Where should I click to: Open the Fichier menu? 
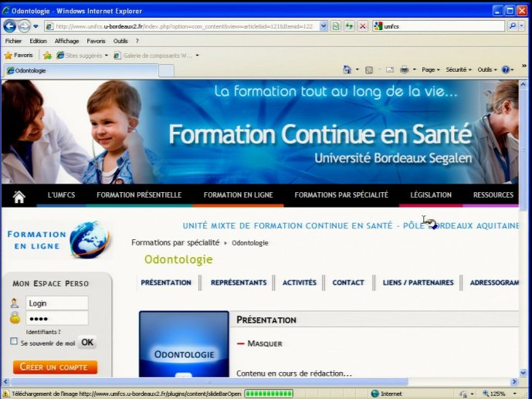point(13,41)
